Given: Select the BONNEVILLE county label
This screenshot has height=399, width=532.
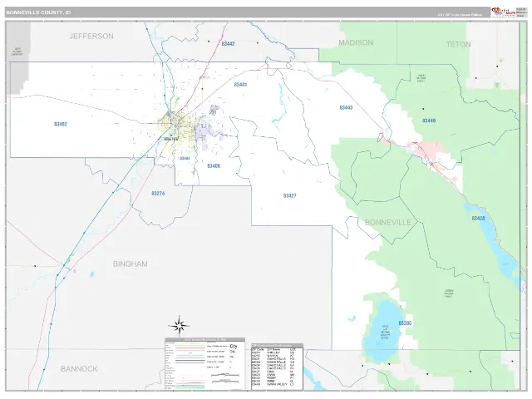Looking at the screenshot, I should [x=388, y=222].
